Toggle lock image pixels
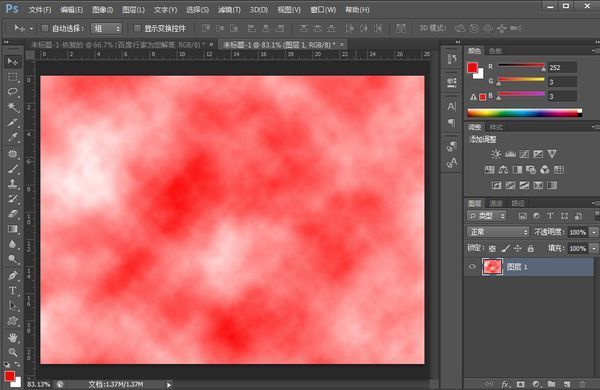 pyautogui.click(x=505, y=248)
